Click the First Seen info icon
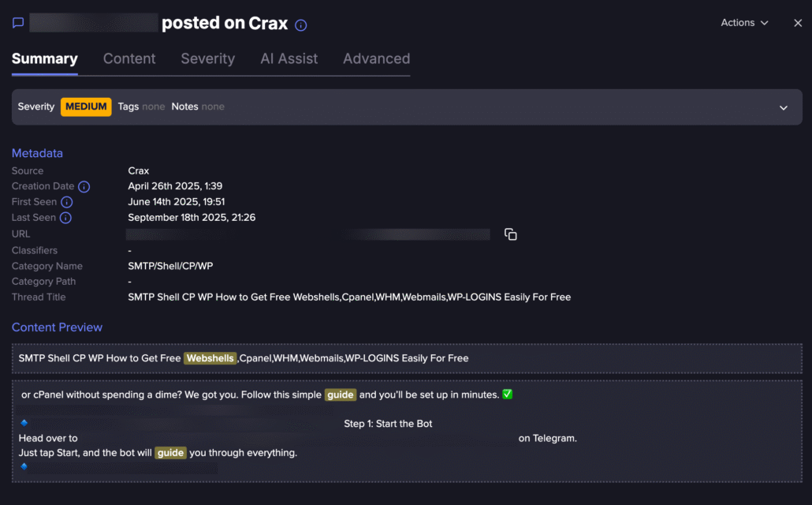The height and width of the screenshot is (505, 812). tap(67, 203)
